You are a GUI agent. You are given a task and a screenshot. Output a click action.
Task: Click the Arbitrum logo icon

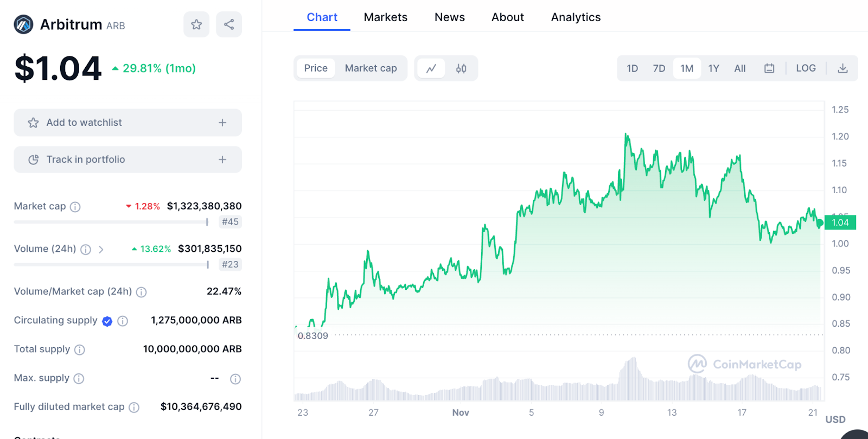[x=23, y=24]
